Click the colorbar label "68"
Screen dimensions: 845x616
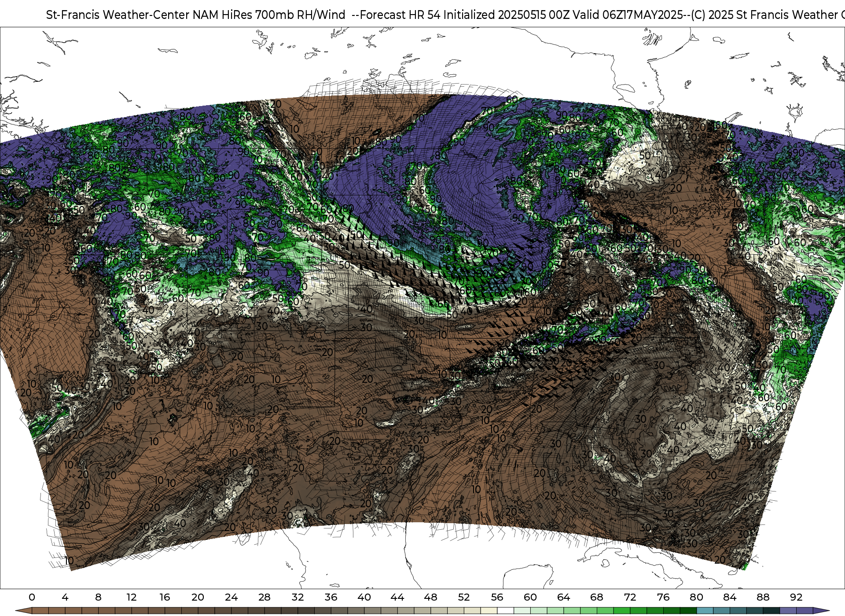click(x=597, y=597)
